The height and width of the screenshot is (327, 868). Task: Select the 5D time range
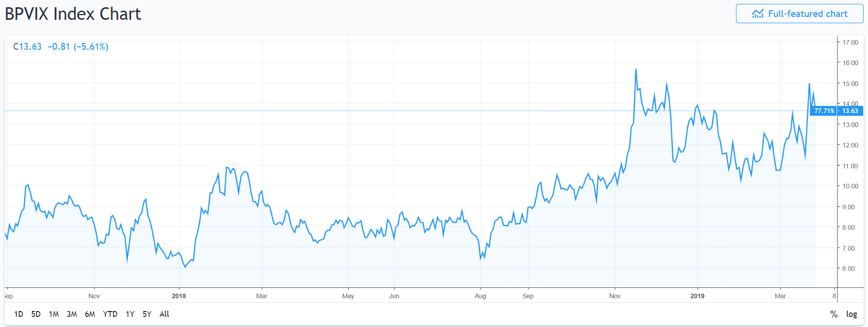tap(36, 314)
